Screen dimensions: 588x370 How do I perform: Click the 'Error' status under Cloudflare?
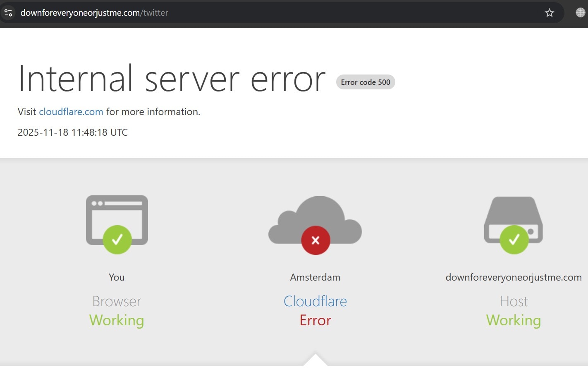coord(315,320)
